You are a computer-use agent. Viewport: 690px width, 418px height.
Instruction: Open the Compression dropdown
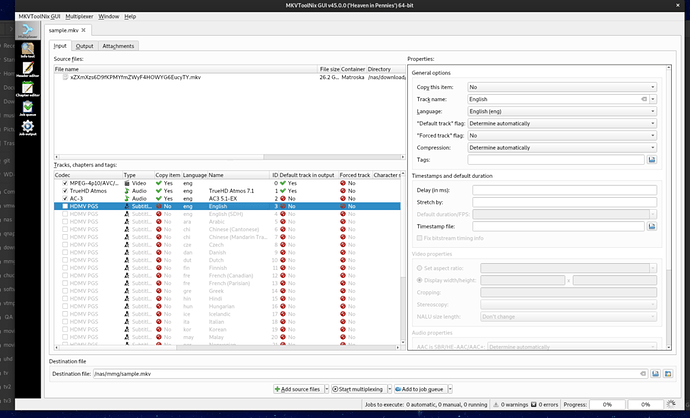[562, 148]
